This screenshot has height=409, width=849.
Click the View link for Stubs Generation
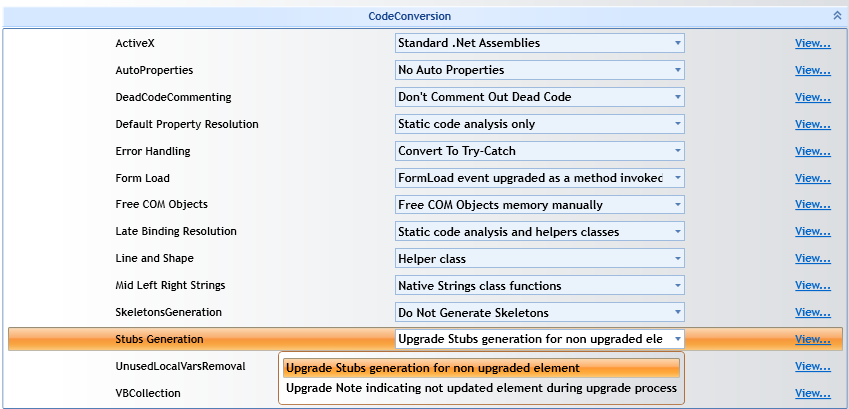813,340
